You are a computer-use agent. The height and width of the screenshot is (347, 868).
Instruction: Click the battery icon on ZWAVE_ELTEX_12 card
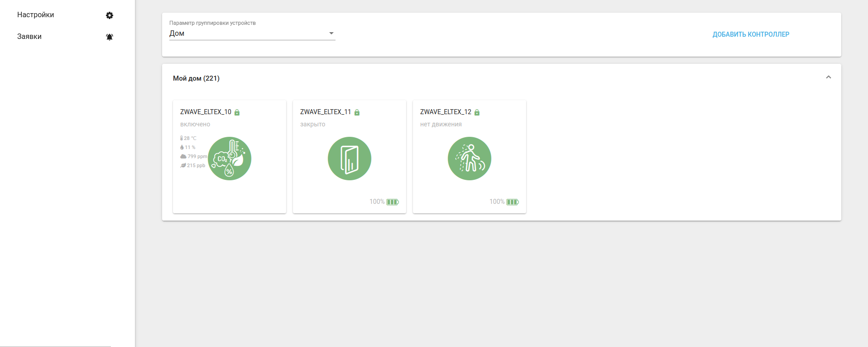tap(513, 202)
